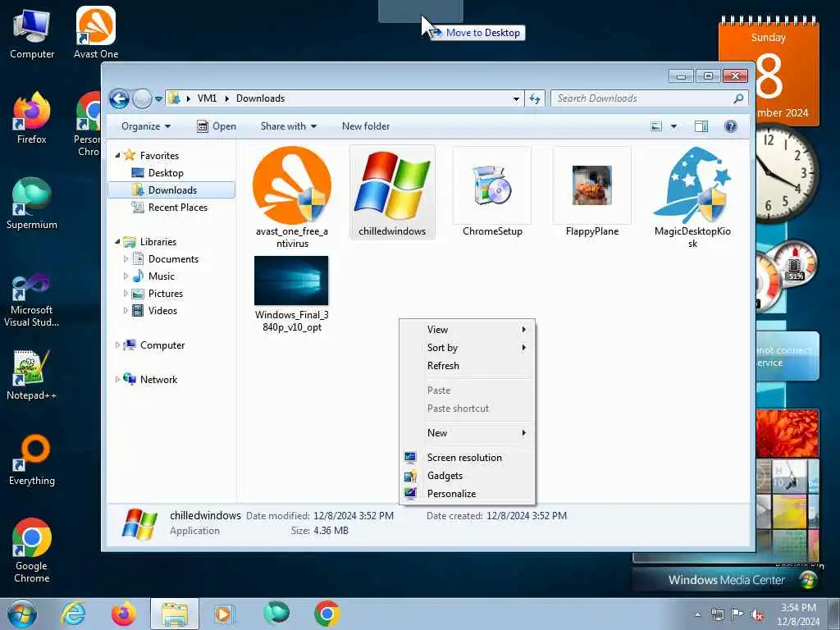Open the Organize menu
This screenshot has height=630, width=840.
[x=146, y=126]
